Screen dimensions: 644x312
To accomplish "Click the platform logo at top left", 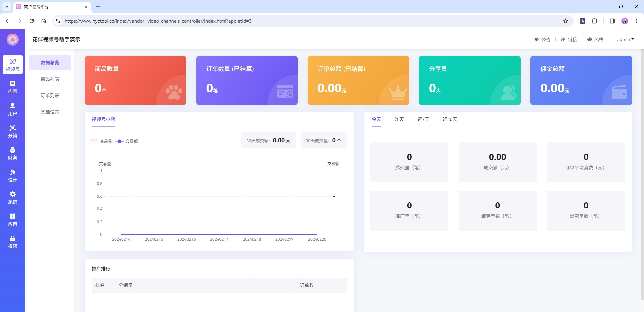I will (13, 40).
